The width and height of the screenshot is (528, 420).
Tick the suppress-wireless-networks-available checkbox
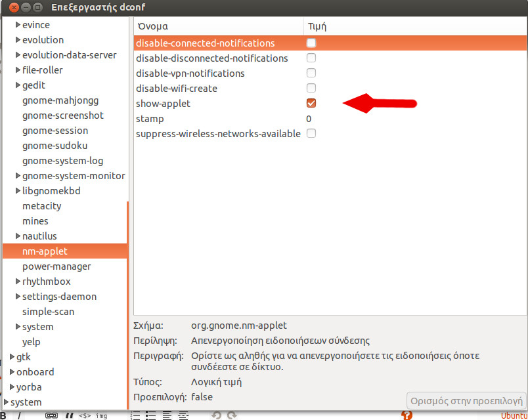(311, 134)
